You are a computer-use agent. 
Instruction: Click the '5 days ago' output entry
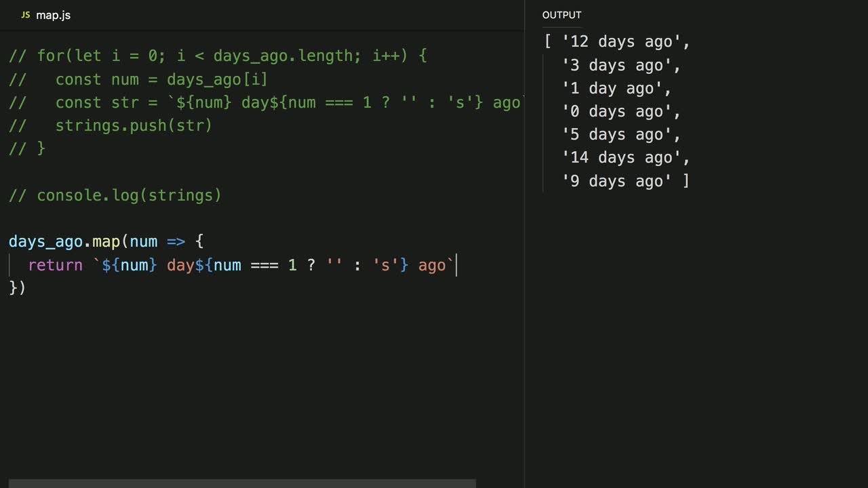click(x=620, y=135)
